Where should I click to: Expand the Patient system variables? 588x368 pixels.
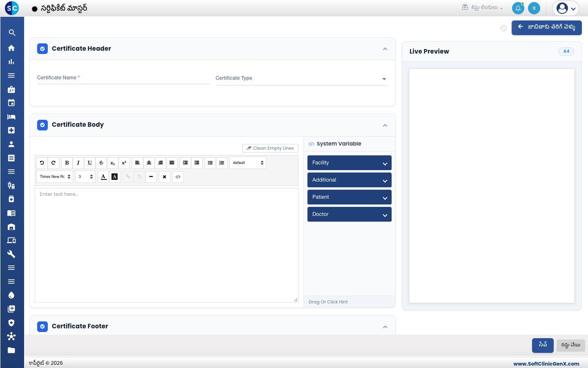(350, 197)
